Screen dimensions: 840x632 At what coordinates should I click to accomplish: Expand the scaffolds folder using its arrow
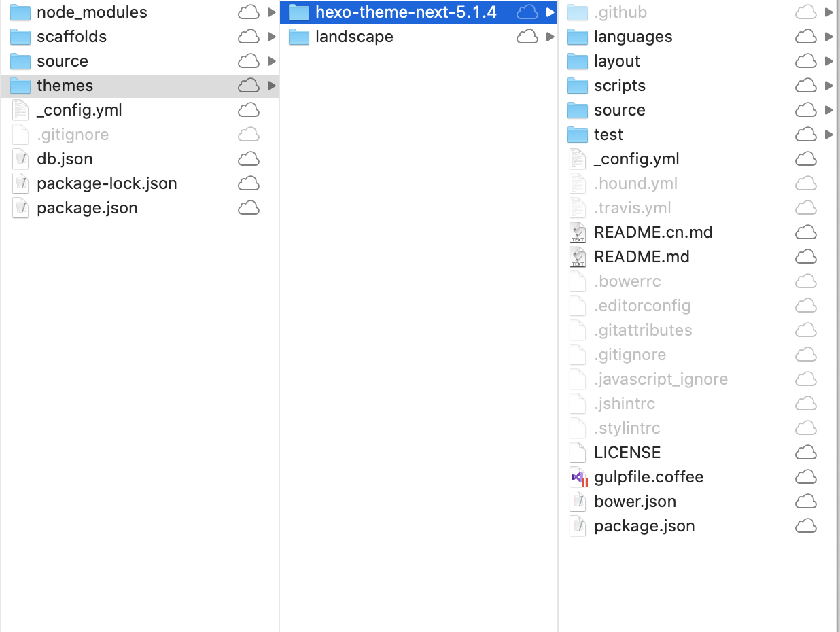pyautogui.click(x=272, y=37)
